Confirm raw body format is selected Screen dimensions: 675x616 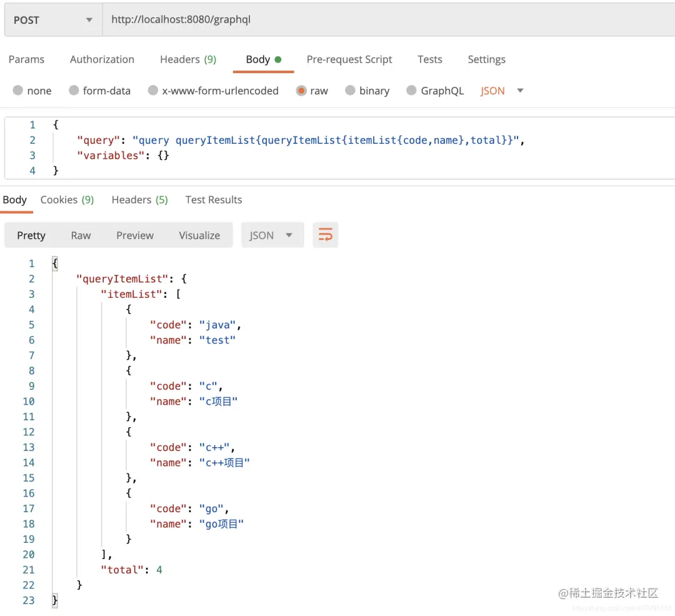(312, 91)
